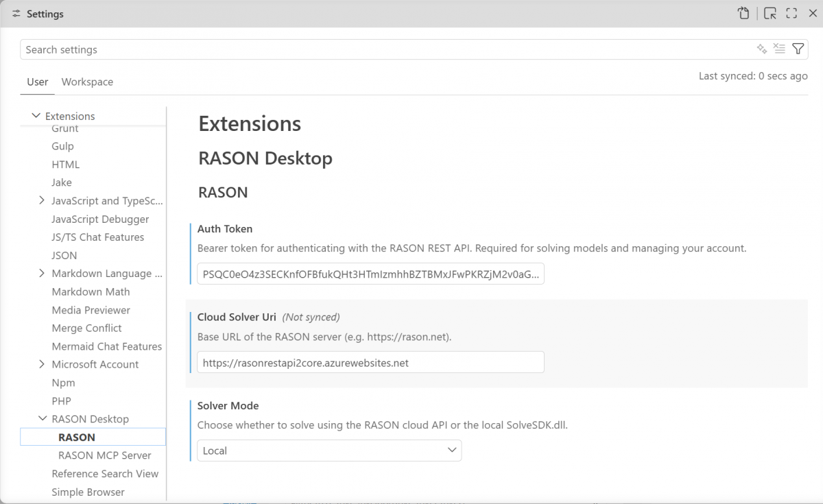Click the Solver Mode setting label
Image resolution: width=823 pixels, height=504 pixels.
(x=228, y=406)
